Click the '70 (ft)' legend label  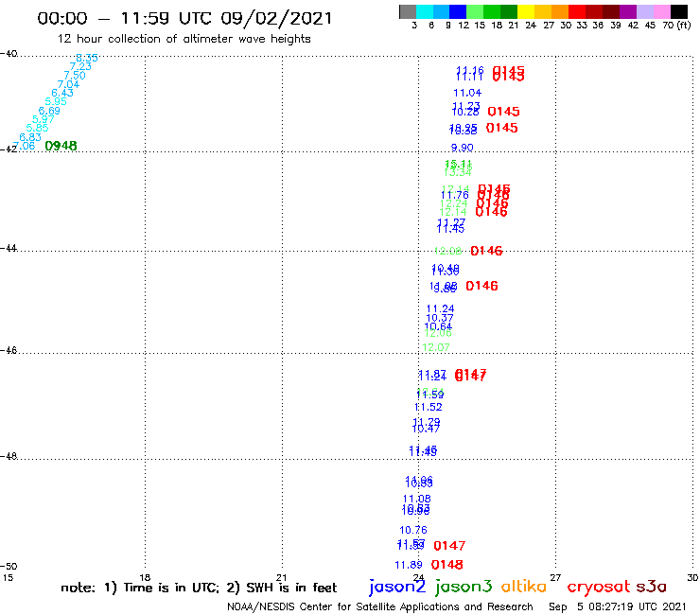(676, 26)
